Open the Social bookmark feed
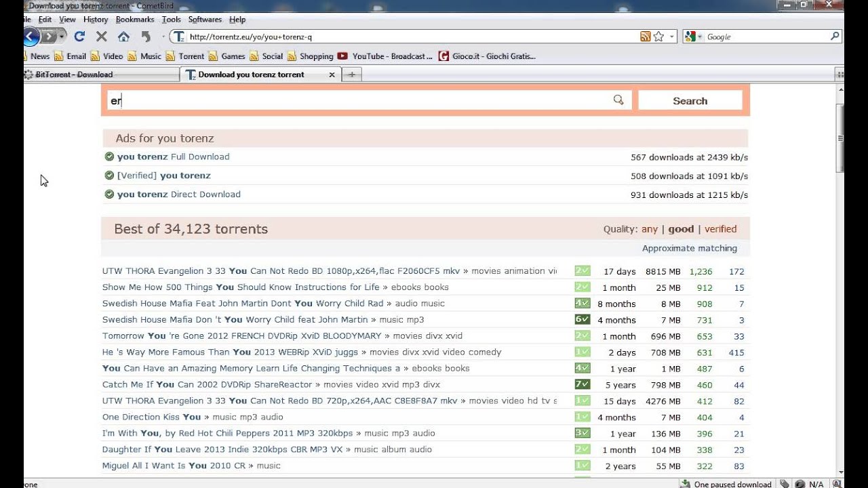This screenshot has width=868, height=488. 267,56
